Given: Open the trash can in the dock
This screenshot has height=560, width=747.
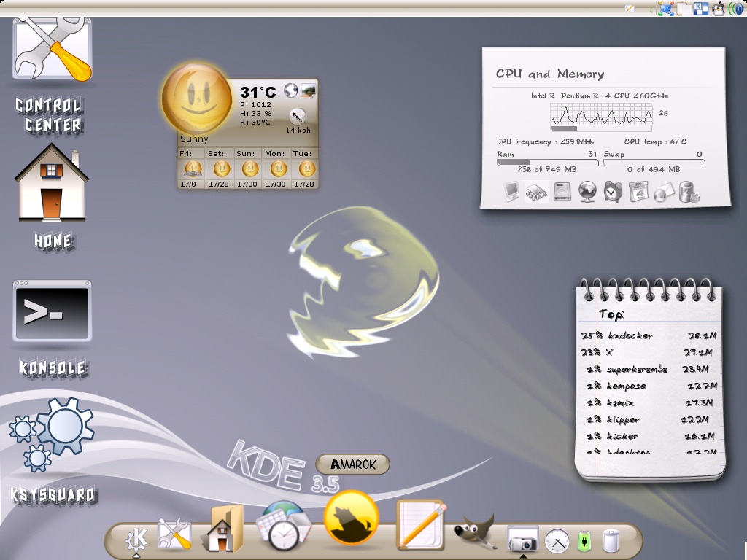Looking at the screenshot, I should click(611, 540).
